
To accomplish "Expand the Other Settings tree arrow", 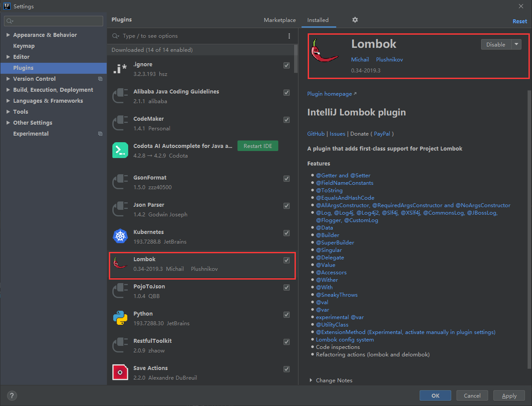I will point(8,123).
